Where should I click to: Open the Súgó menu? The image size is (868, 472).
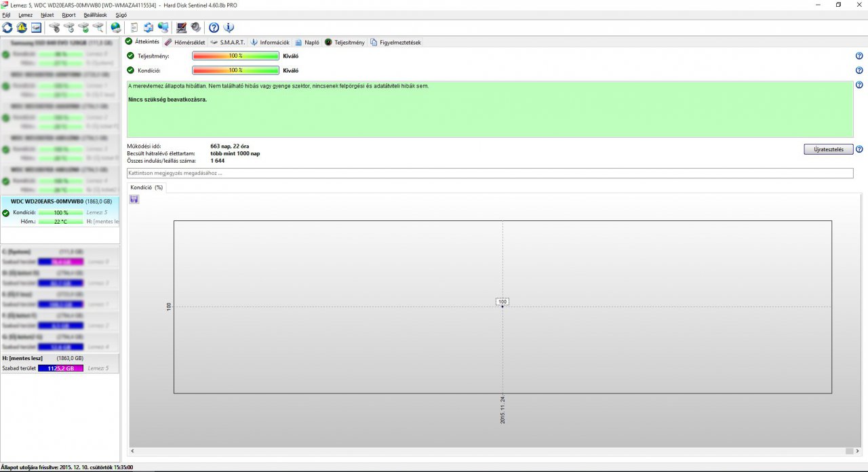point(121,14)
